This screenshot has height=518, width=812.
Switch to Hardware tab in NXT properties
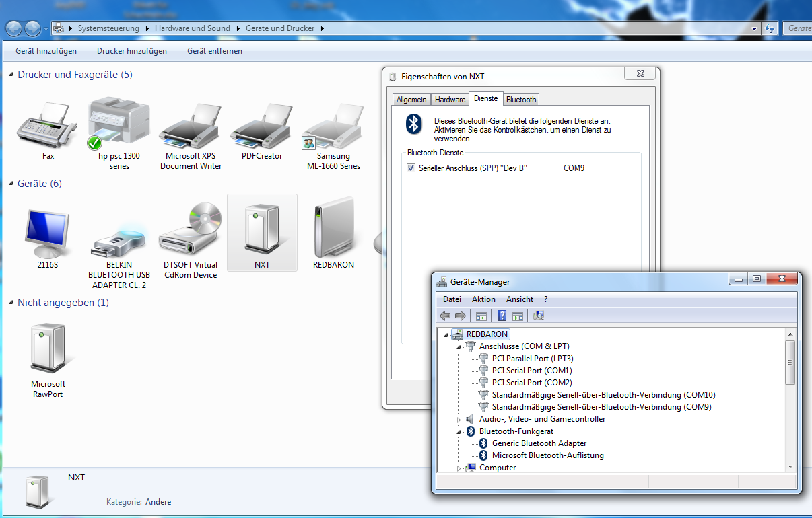coord(450,100)
